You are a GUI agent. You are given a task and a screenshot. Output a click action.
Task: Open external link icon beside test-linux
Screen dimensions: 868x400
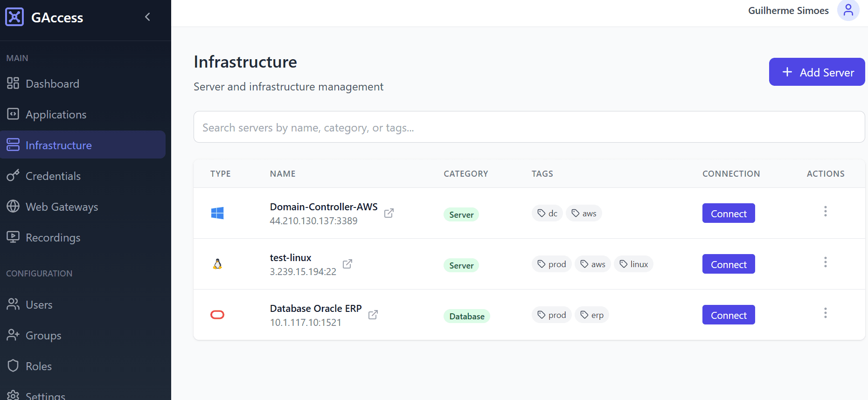tap(347, 264)
